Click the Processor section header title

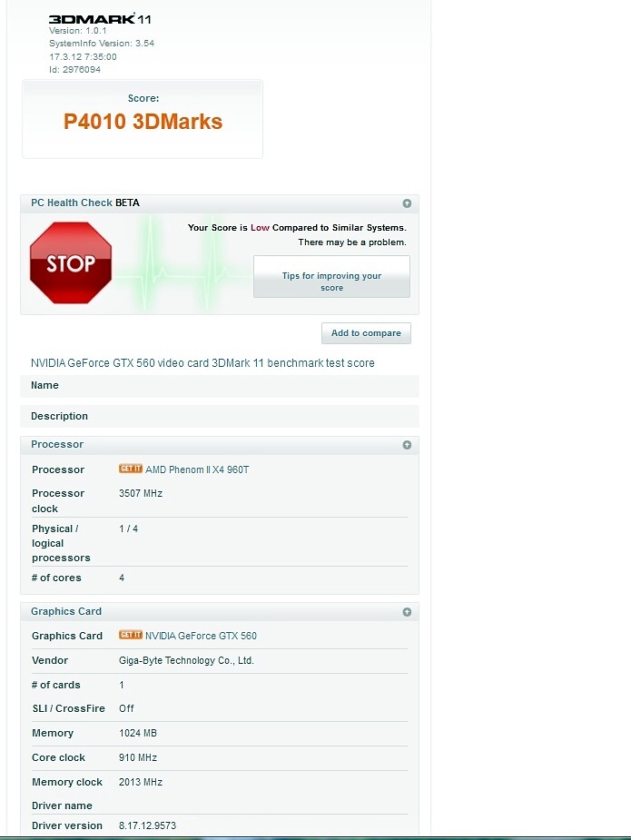point(57,445)
